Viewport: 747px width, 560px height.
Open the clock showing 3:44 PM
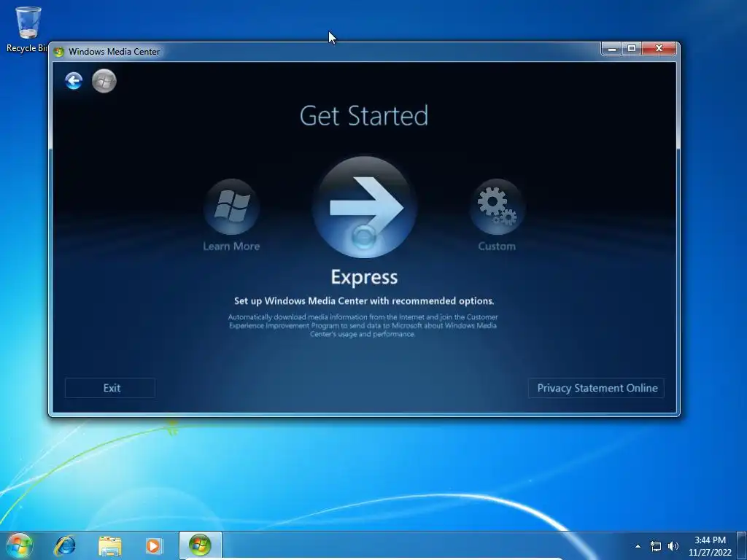pyautogui.click(x=710, y=546)
